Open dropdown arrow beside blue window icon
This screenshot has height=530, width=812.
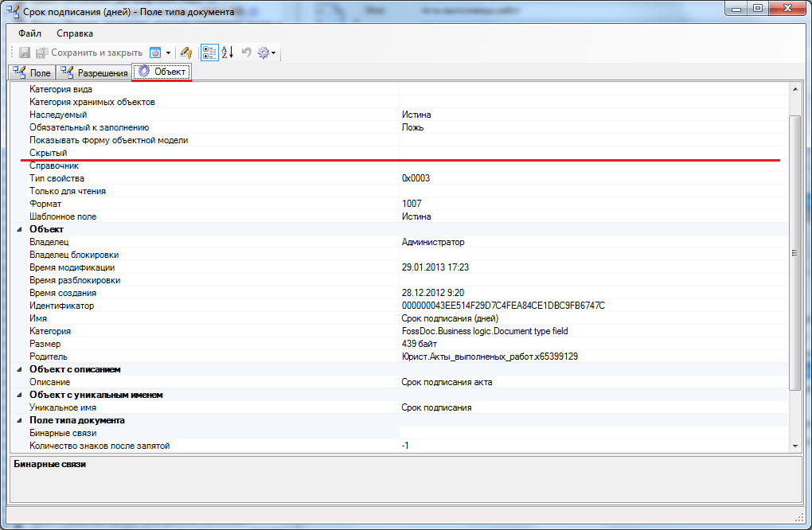coord(168,53)
